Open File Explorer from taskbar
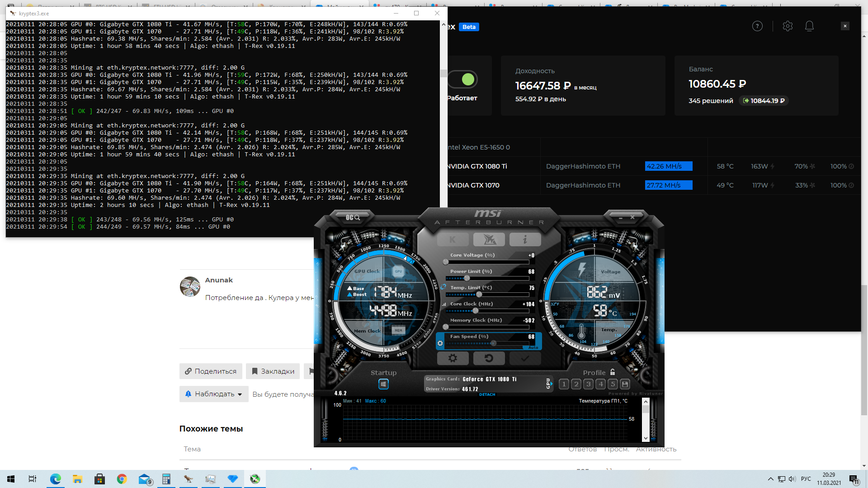The width and height of the screenshot is (868, 488). pos(78,479)
